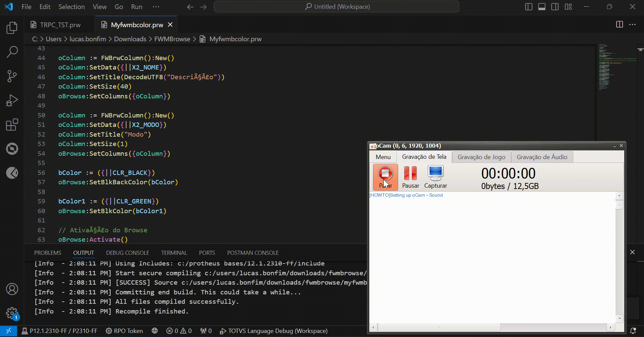Image resolution: width=644 pixels, height=337 pixels.
Task: Open the Explorer view in activity bar
Action: [12, 28]
